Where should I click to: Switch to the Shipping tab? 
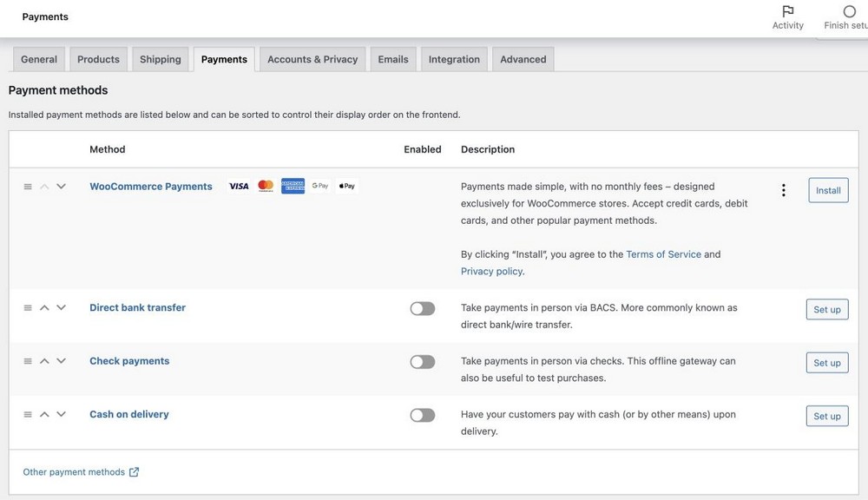pyautogui.click(x=160, y=59)
